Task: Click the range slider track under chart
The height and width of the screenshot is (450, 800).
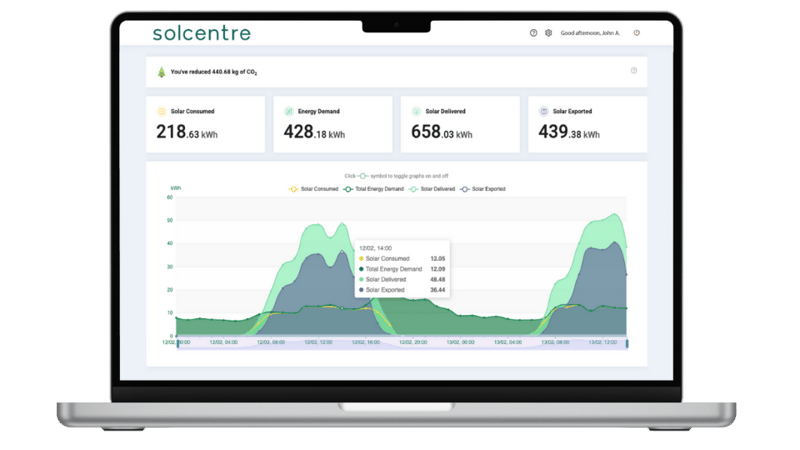Action: 402,344
